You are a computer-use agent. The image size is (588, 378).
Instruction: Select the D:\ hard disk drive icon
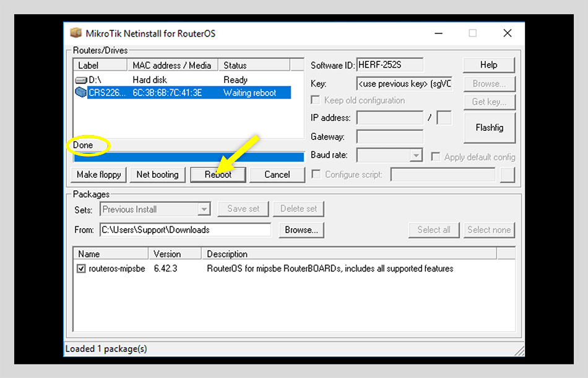click(81, 80)
